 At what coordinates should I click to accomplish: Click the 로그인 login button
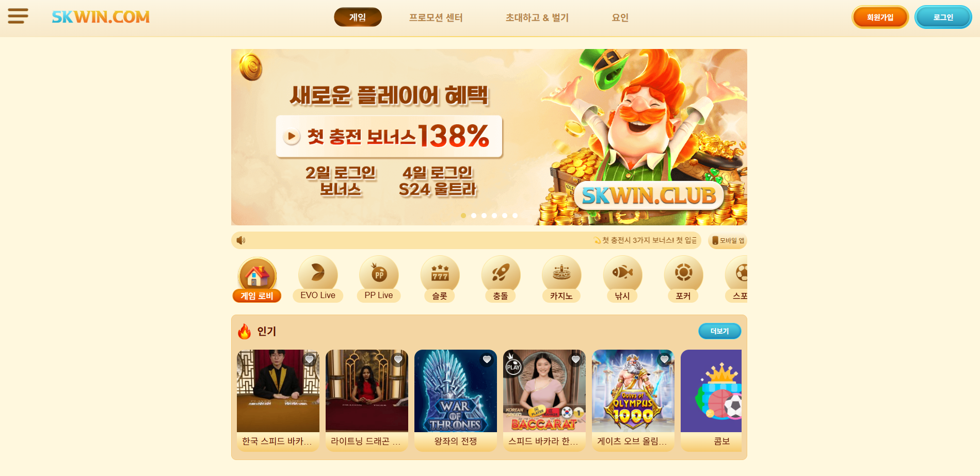pos(943,17)
